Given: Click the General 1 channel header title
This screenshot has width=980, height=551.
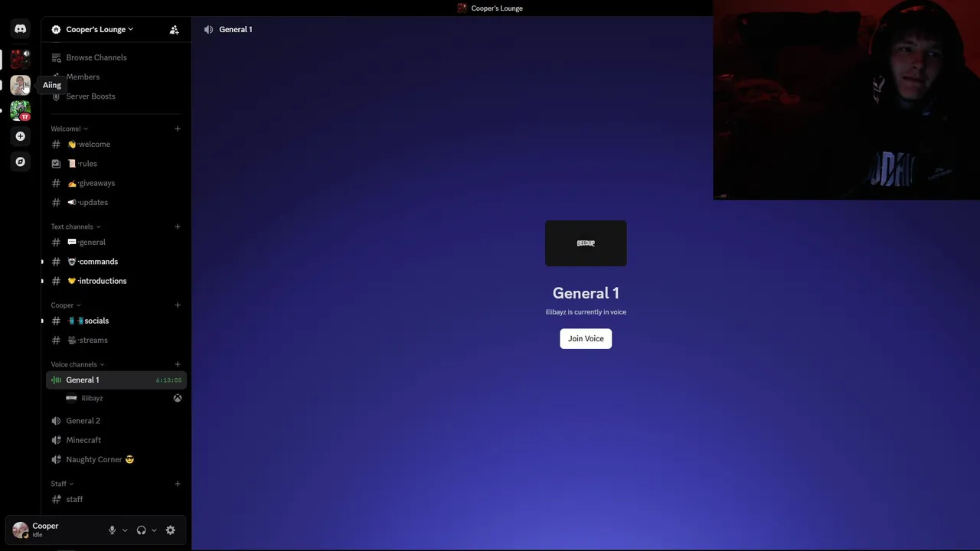Looking at the screenshot, I should (x=236, y=29).
